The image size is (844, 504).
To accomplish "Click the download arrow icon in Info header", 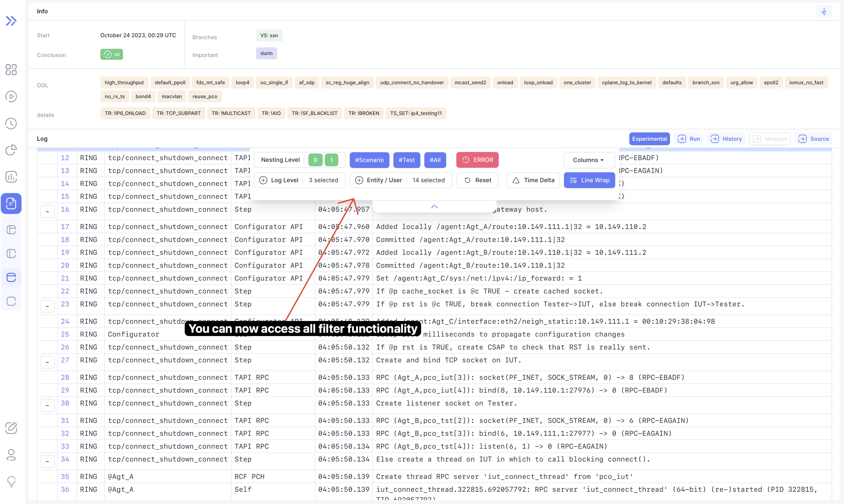I will pos(824,11).
